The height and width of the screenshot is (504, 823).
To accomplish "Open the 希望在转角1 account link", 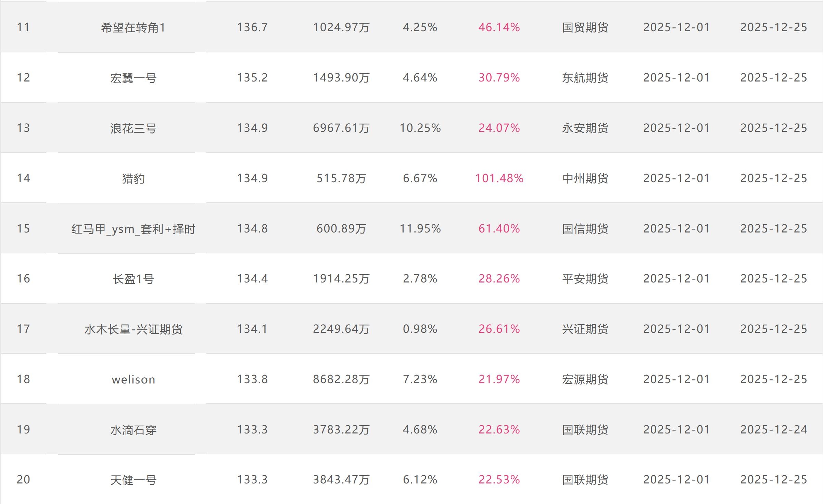I will point(133,27).
